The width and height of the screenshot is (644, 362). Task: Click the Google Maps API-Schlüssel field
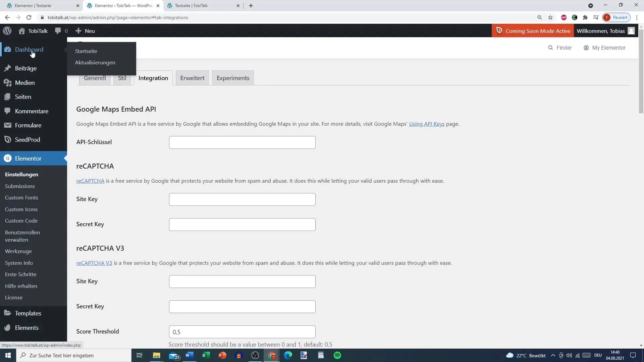[242, 142]
